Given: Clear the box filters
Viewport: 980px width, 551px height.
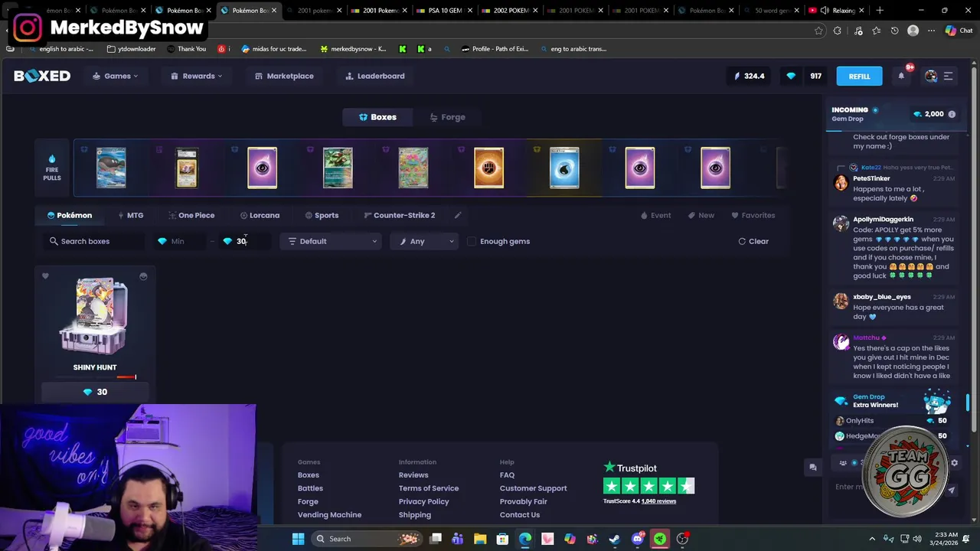Looking at the screenshot, I should [x=753, y=241].
